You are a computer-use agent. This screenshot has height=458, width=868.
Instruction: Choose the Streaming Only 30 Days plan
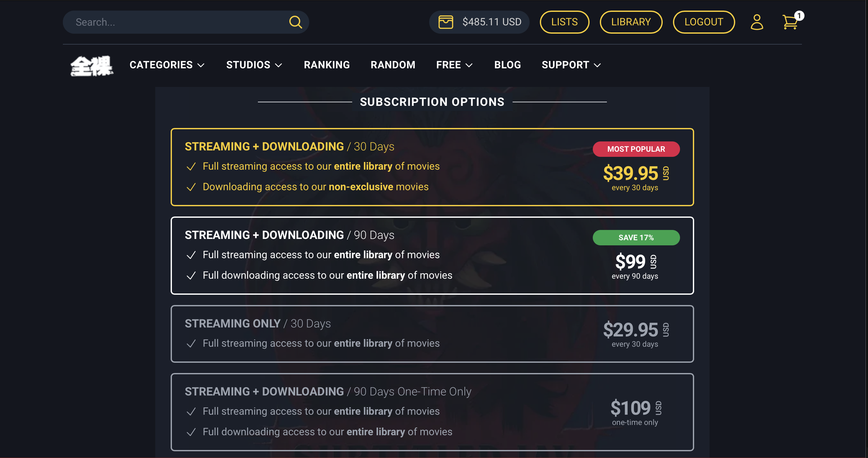432,334
